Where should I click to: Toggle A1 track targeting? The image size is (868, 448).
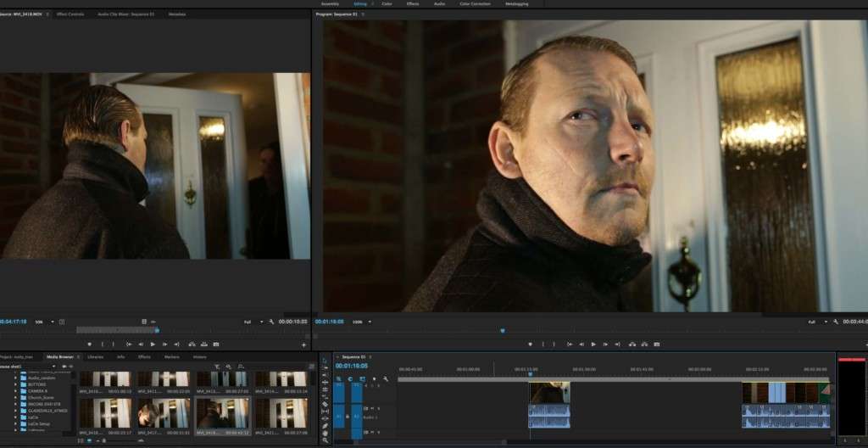(x=357, y=417)
